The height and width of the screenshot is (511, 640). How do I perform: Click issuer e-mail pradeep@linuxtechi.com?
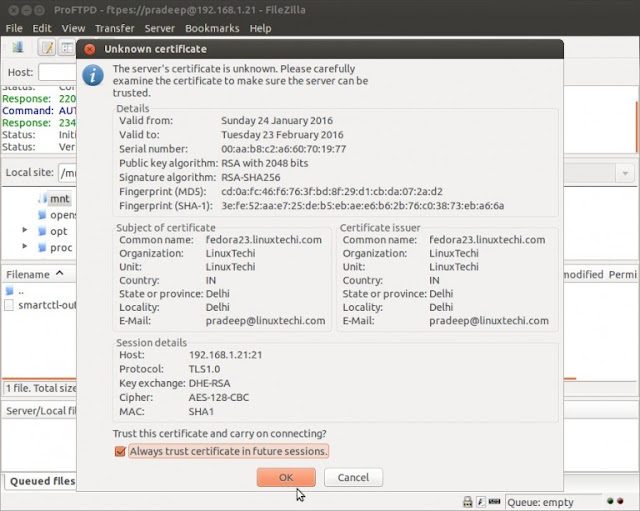point(489,321)
